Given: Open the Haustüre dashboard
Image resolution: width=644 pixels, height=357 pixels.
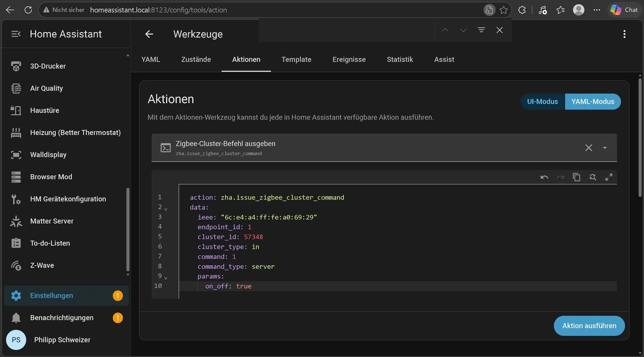Looking at the screenshot, I should click(66, 110).
